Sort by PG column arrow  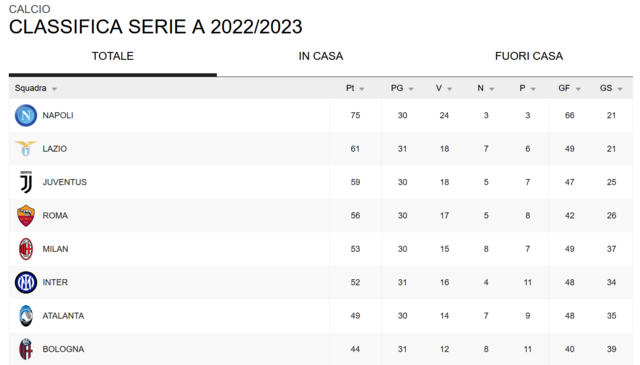[x=411, y=89]
